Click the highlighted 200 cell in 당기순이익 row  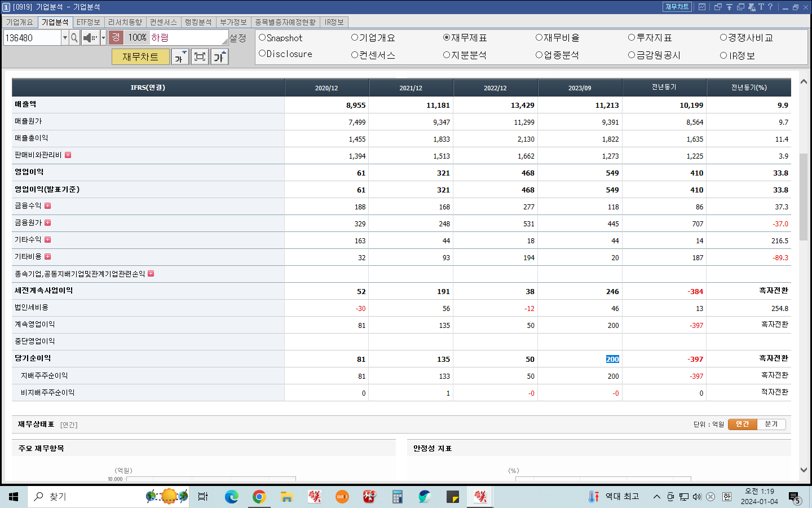tap(612, 359)
